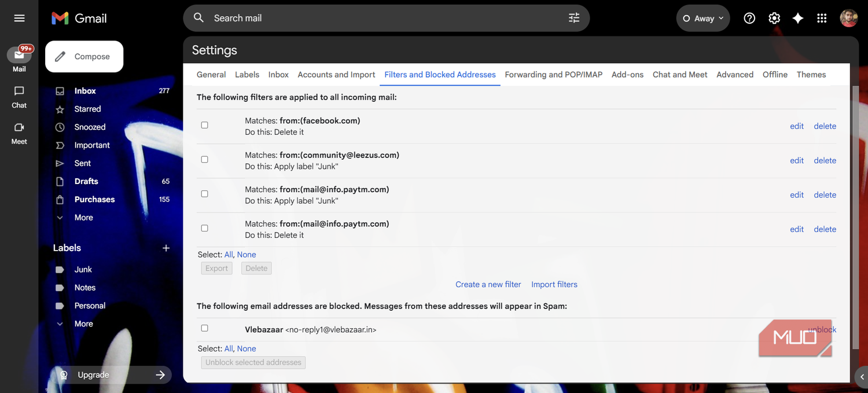The width and height of the screenshot is (868, 393).
Task: Open Gmail settings gear
Action: tap(774, 18)
